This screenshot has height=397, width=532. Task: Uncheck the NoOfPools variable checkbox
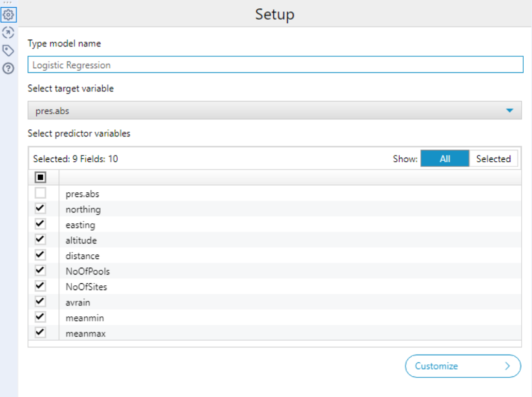pos(40,271)
